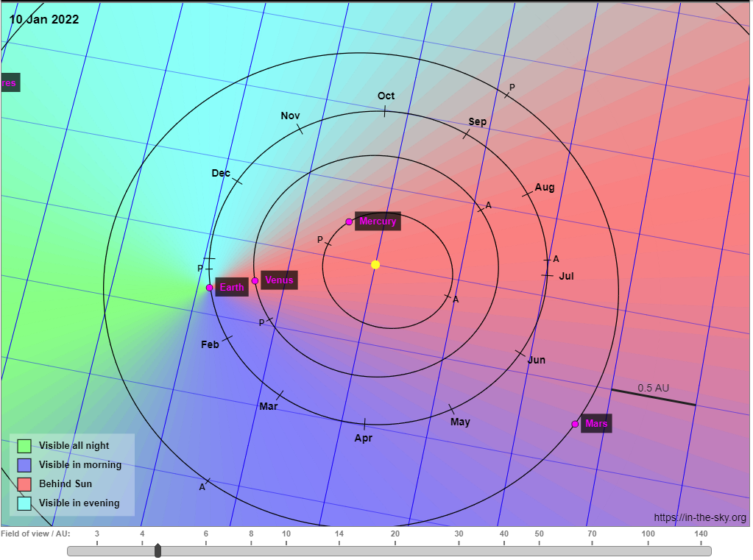Click the 0.5 AU scale bar label
The height and width of the screenshot is (560, 753).
(653, 388)
